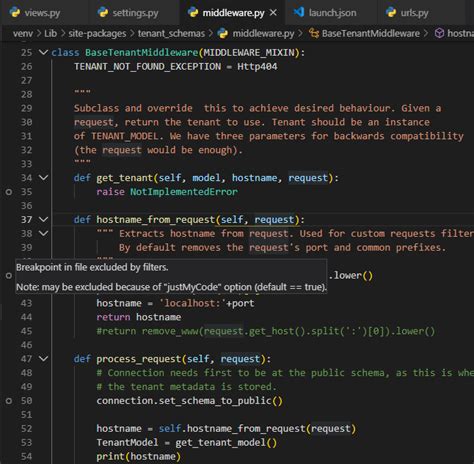This screenshot has height=464, width=474.
Task: Open the launch.json tab
Action: [332, 13]
